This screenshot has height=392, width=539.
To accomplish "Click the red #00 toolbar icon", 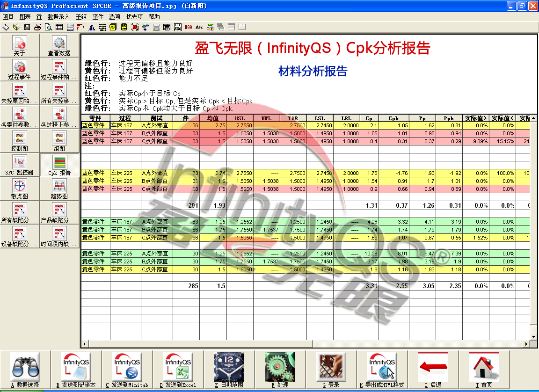I will click(x=189, y=27).
